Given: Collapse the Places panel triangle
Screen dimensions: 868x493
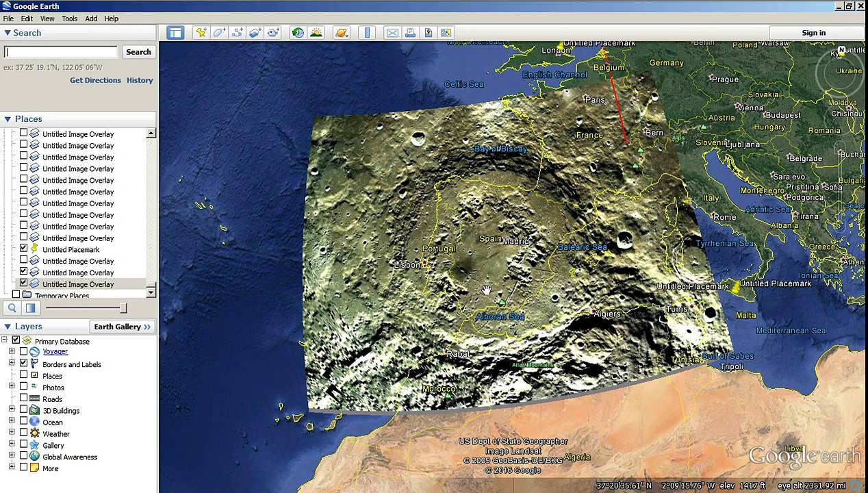Looking at the screenshot, I should tap(7, 119).
